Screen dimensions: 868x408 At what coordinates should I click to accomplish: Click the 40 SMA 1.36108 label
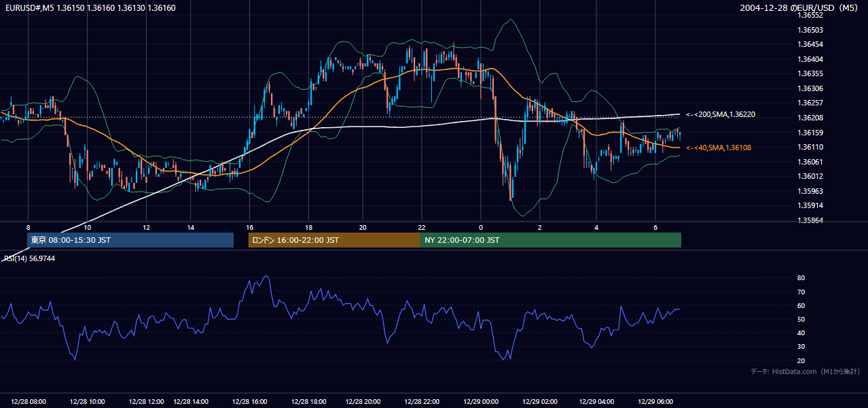pos(719,148)
